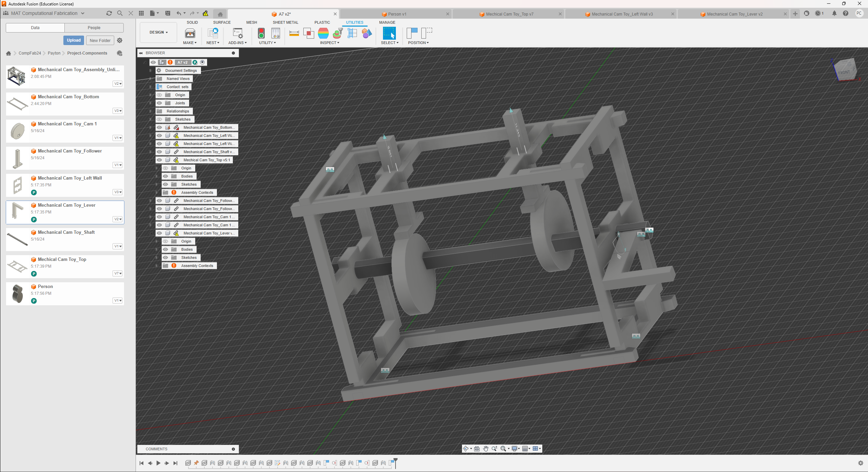
Task: Switch to the SHEET METAL ribbon tab
Action: point(285,22)
